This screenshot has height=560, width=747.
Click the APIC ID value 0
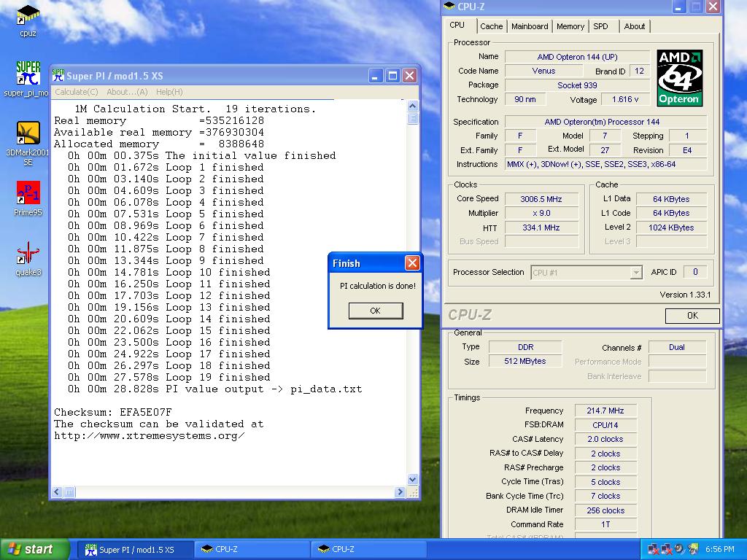(695, 272)
